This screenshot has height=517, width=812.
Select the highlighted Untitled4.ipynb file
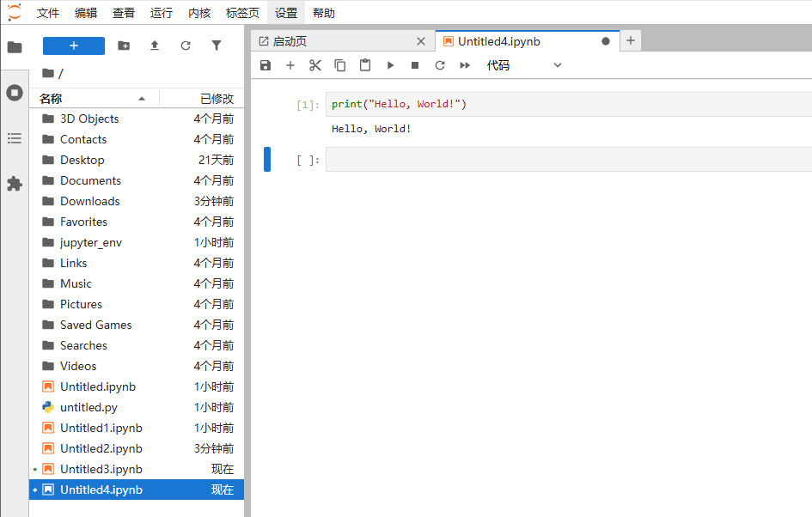click(x=137, y=490)
